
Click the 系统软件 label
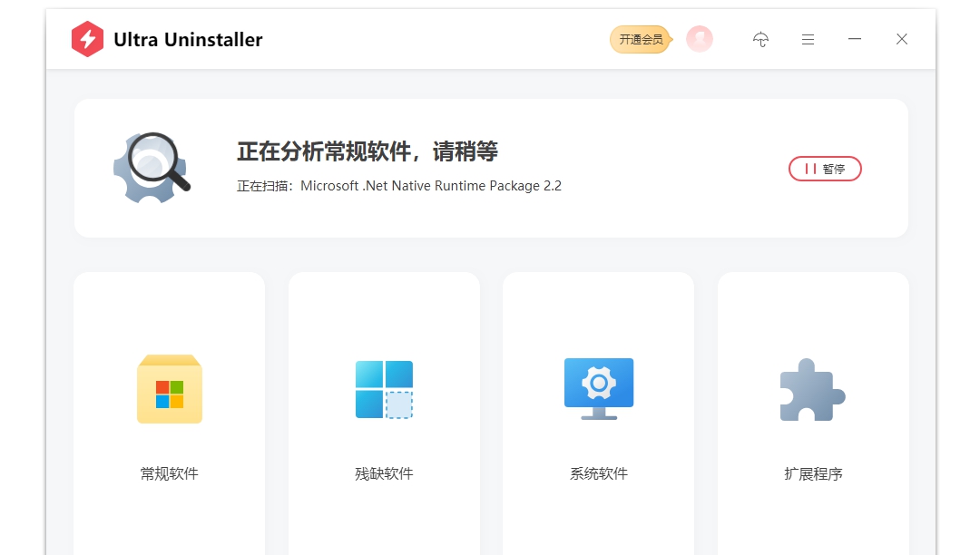point(599,474)
